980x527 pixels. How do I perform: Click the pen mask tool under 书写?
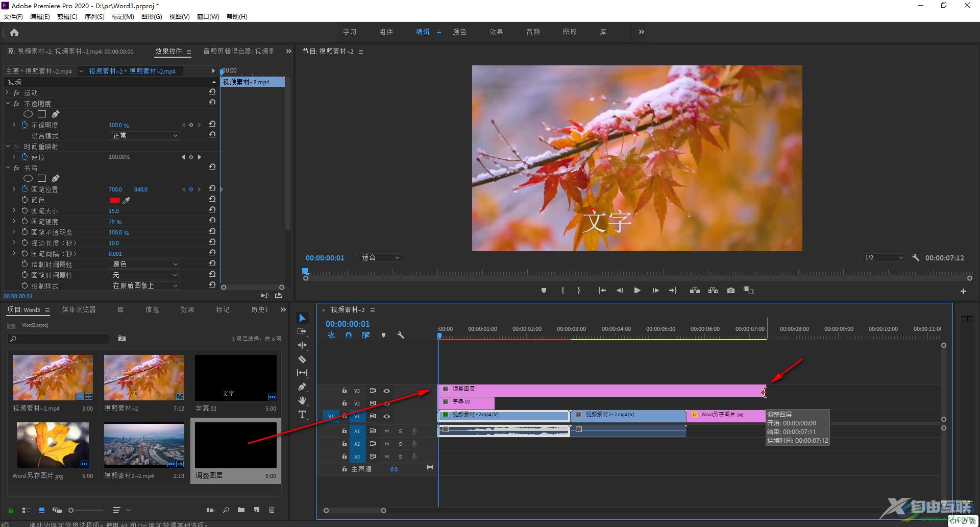[x=56, y=178]
